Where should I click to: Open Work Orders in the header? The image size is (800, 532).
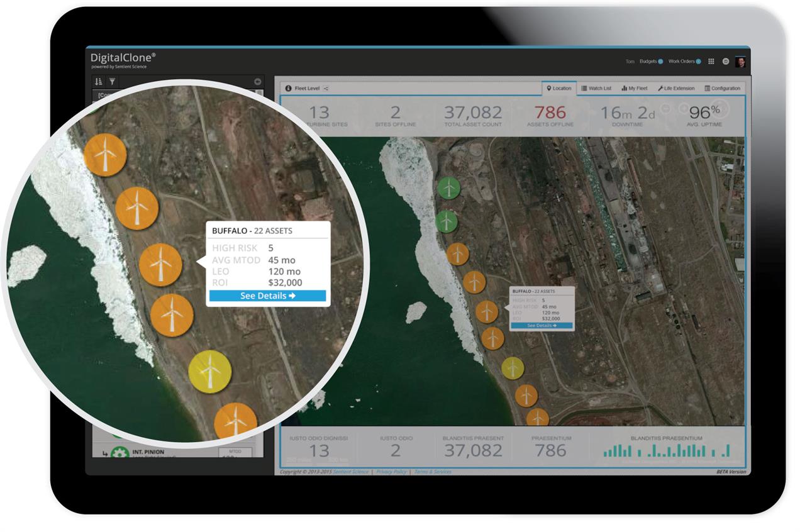[684, 62]
